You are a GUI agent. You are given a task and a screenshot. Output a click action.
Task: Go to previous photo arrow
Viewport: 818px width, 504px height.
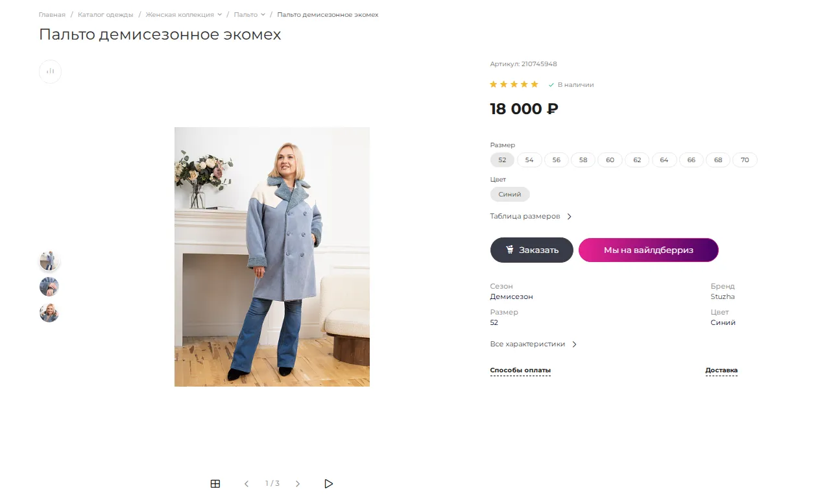coord(247,484)
